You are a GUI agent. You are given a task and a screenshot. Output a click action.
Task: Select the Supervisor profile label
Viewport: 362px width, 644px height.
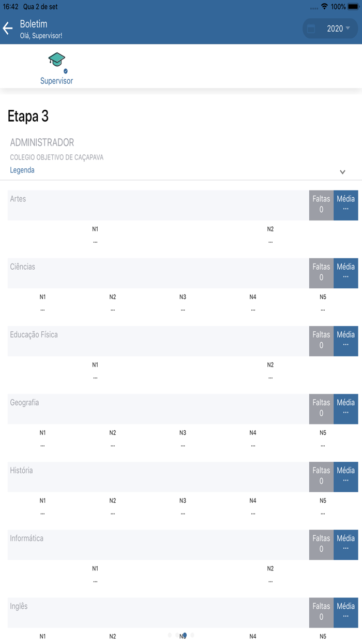coord(56,81)
